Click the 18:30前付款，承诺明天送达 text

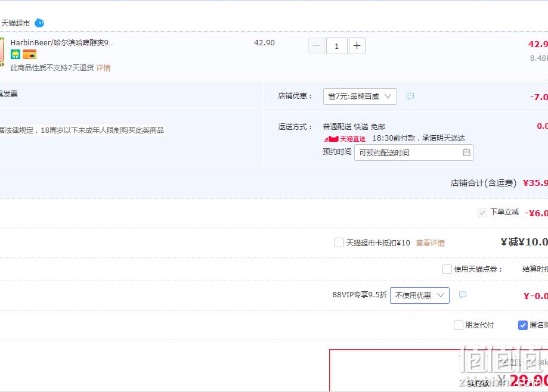(x=419, y=138)
